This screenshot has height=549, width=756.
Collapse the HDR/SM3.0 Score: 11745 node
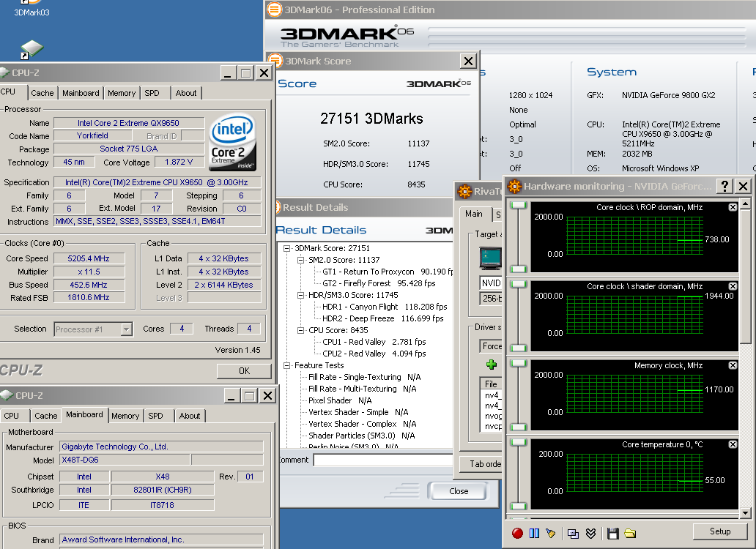pos(301,295)
